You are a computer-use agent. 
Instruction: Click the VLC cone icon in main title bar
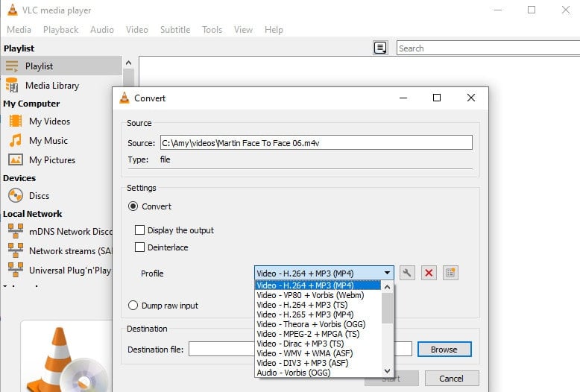(12, 10)
